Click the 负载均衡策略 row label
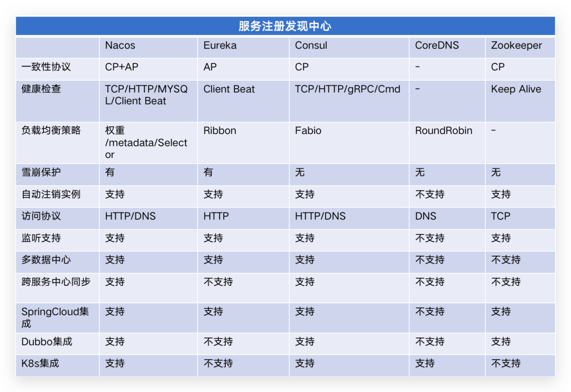The width and height of the screenshot is (571, 392). coord(51,130)
